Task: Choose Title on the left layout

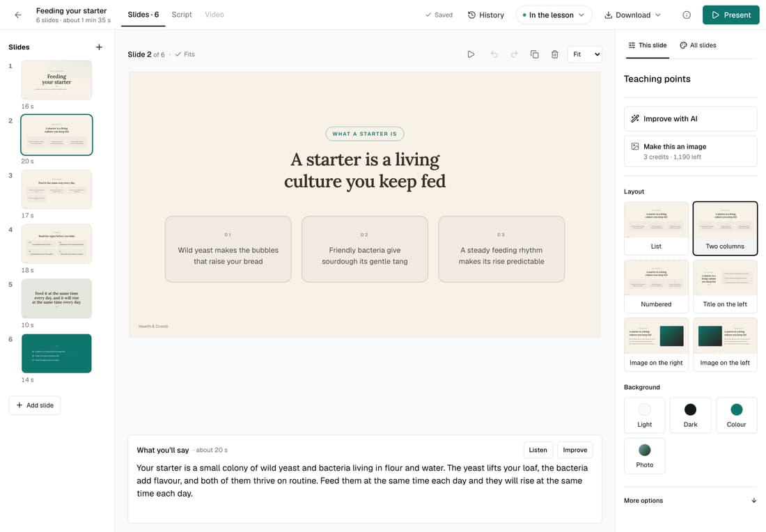Action: (725, 286)
